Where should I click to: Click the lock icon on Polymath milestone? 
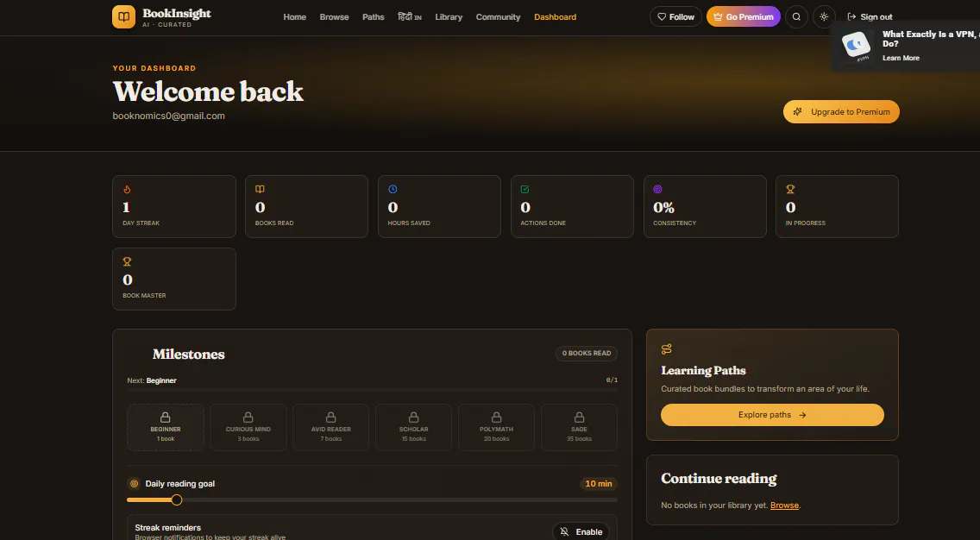coord(496,417)
